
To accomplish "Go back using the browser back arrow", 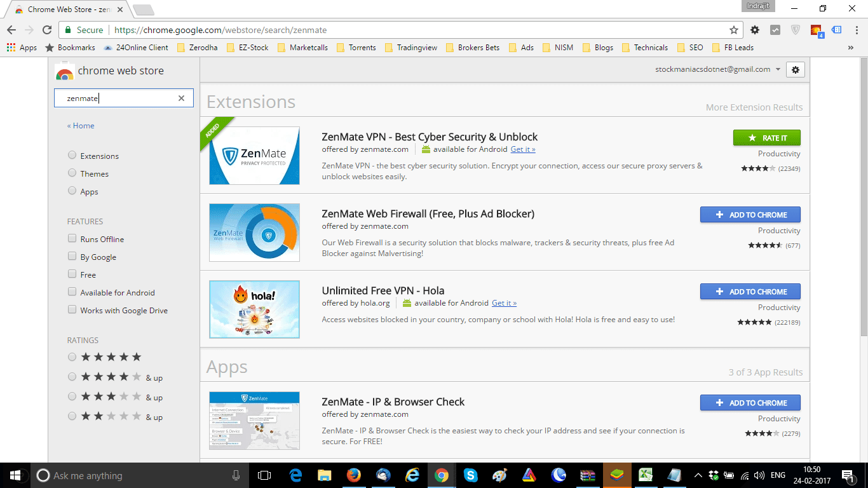I will 11,30.
